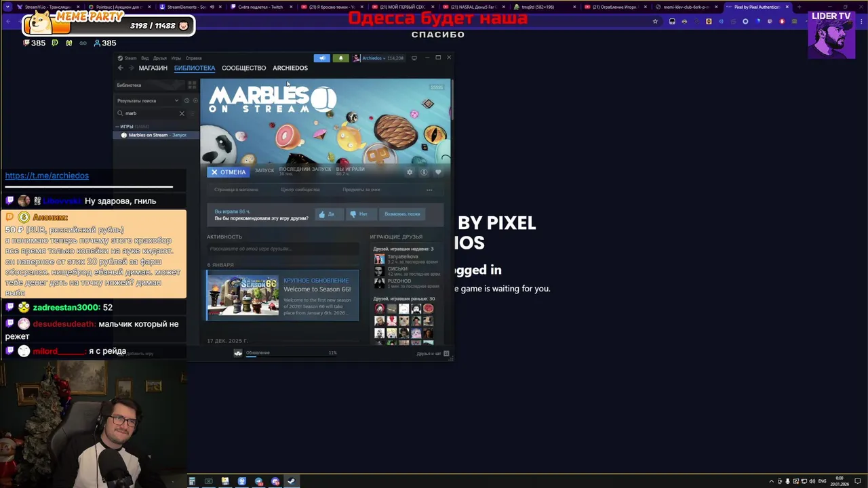Cancel the launch with ОТМЕНА button
Image resolution: width=868 pixels, height=488 pixels.
pyautogui.click(x=229, y=172)
